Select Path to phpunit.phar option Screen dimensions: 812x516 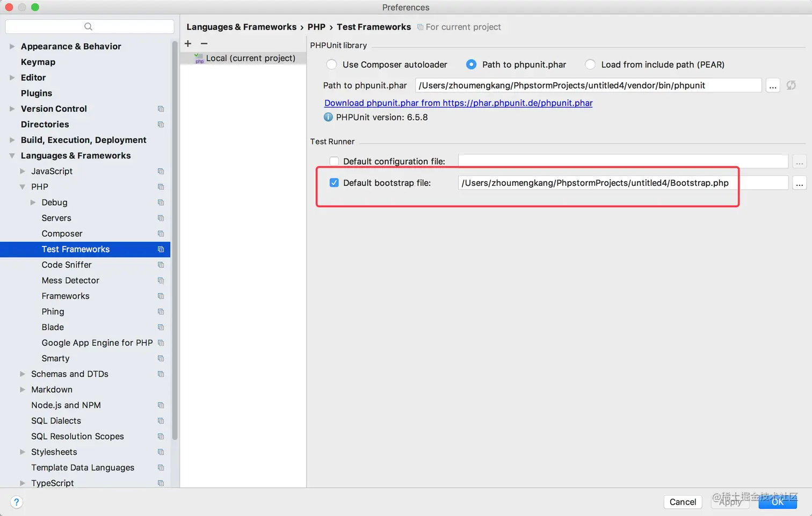(x=471, y=64)
